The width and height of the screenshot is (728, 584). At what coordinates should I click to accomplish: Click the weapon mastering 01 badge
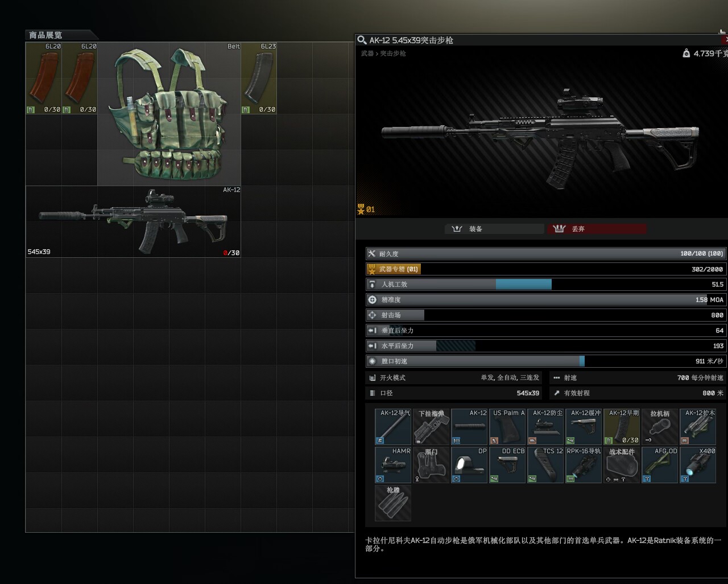[x=366, y=209]
